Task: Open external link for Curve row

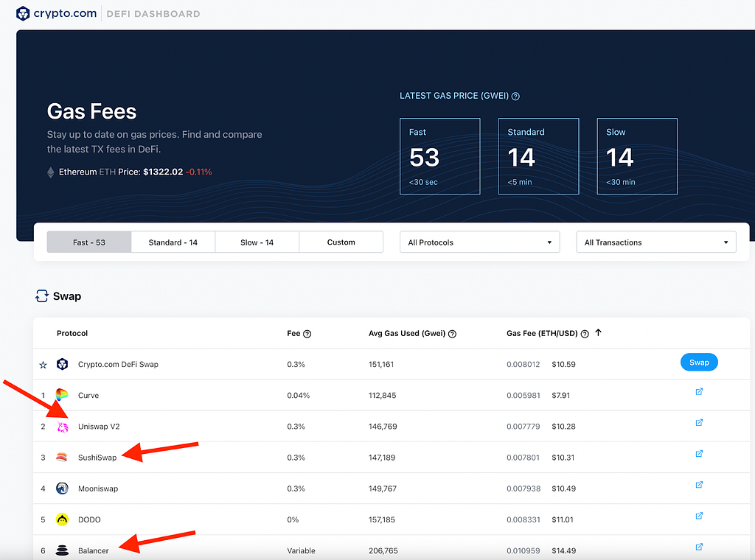Action: pyautogui.click(x=699, y=391)
